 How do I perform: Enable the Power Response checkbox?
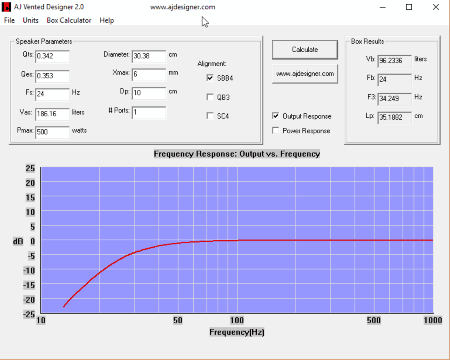tap(276, 130)
